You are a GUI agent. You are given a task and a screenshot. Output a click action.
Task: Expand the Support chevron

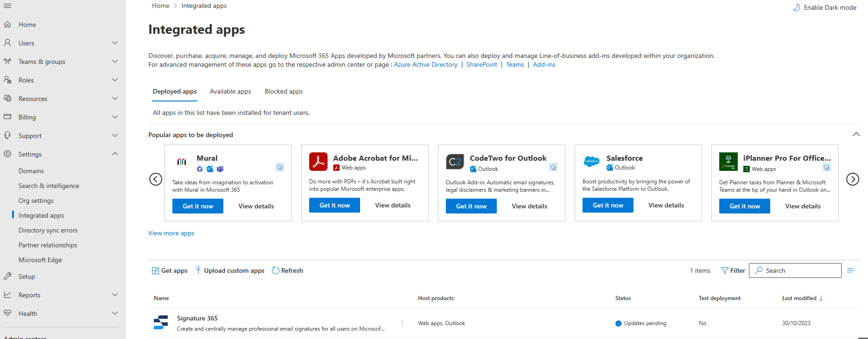115,136
